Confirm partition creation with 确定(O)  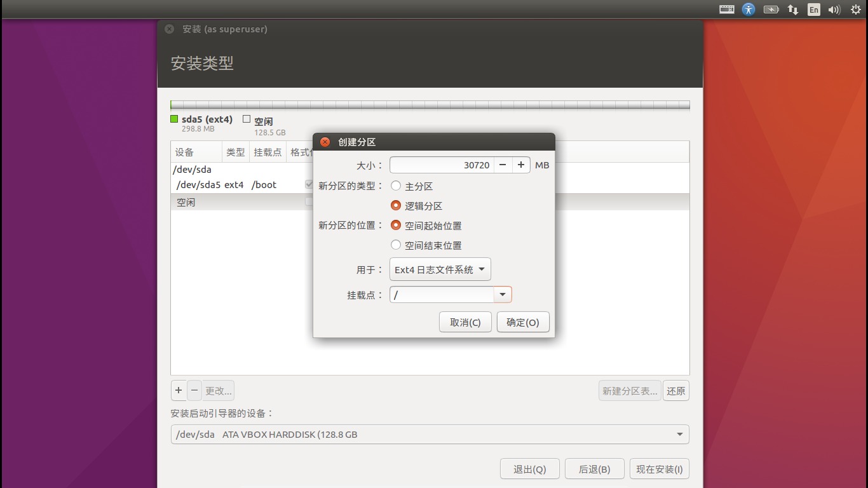pos(522,322)
